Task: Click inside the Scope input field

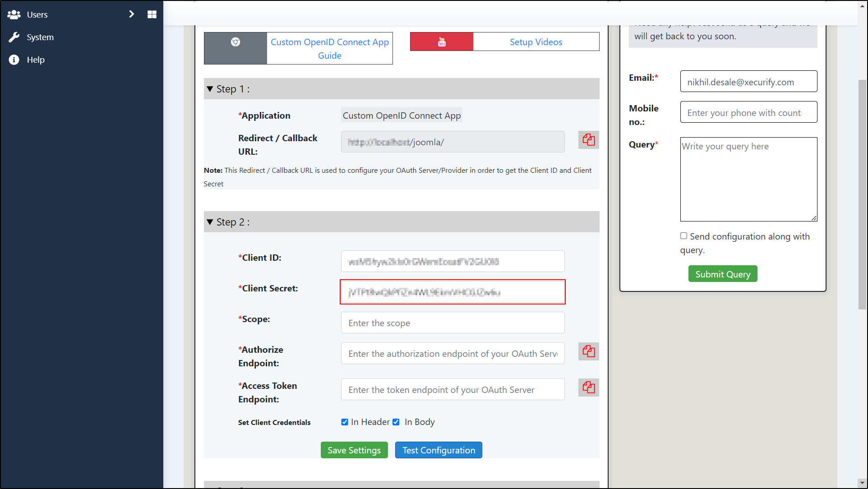Action: 452,323
